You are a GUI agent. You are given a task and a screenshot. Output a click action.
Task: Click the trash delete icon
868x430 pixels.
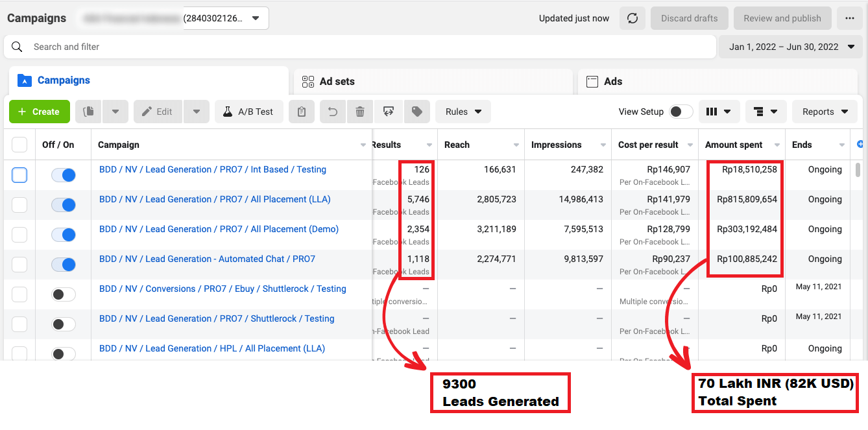coord(360,112)
